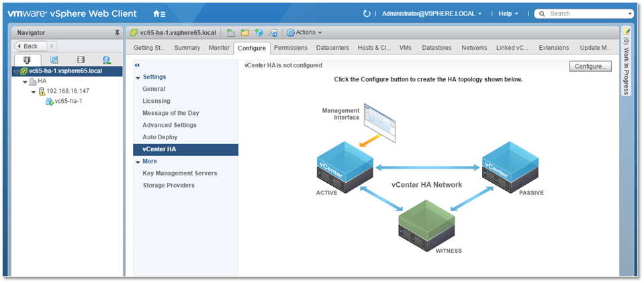Open Auto Deploy settings
The height and width of the screenshot is (283, 644).
(160, 137)
